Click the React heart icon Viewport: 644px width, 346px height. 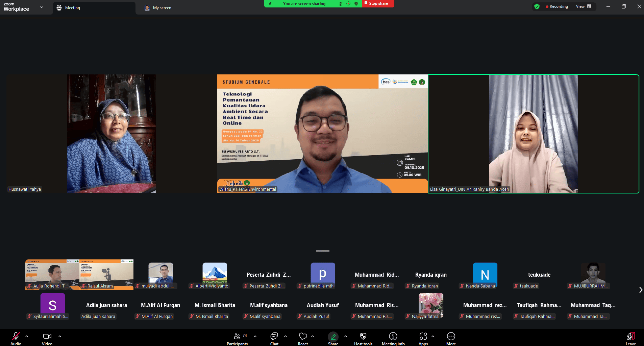click(x=303, y=336)
